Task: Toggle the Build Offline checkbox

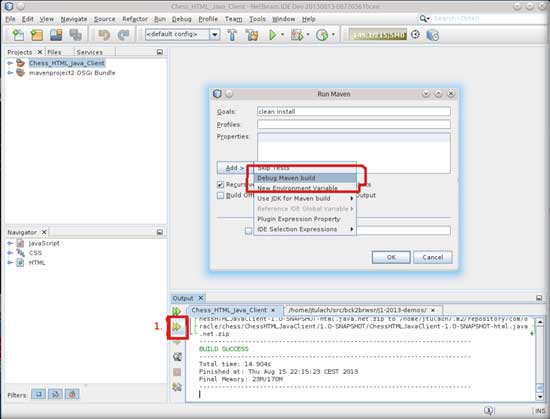Action: [x=220, y=195]
